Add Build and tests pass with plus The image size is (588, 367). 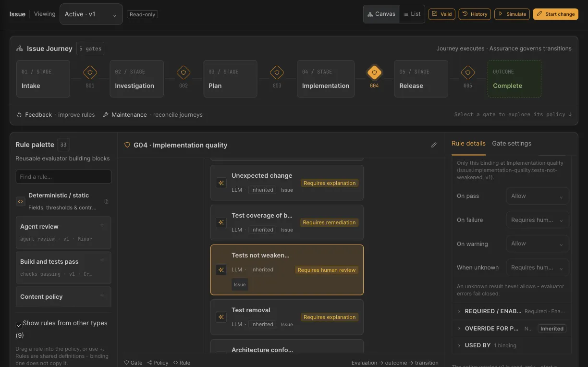point(102,260)
